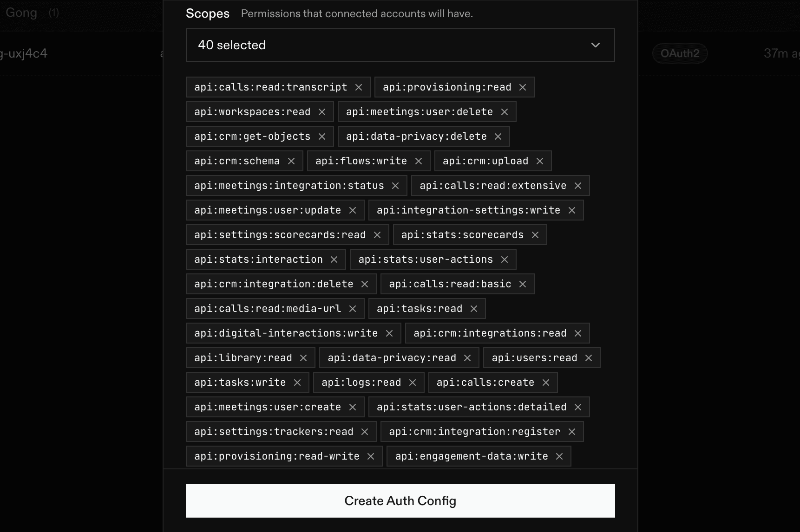The height and width of the screenshot is (532, 800).
Task: Remove api:crm:integration:register scope
Action: pos(572,432)
